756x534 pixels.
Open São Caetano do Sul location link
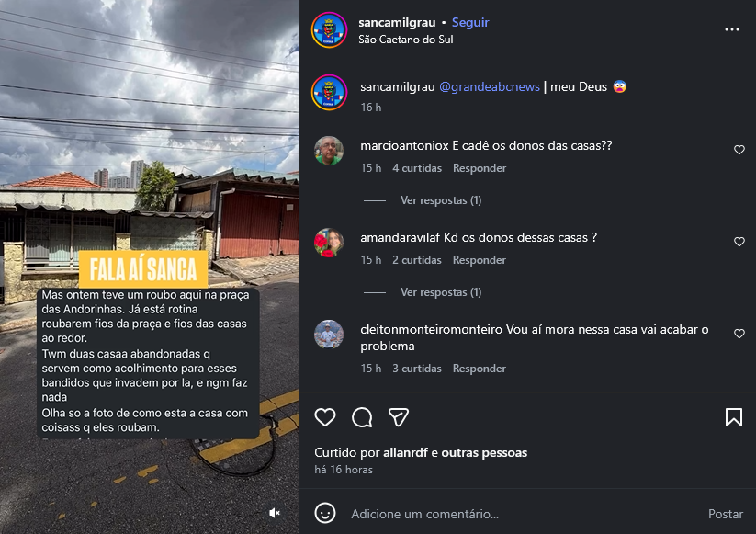pos(405,40)
